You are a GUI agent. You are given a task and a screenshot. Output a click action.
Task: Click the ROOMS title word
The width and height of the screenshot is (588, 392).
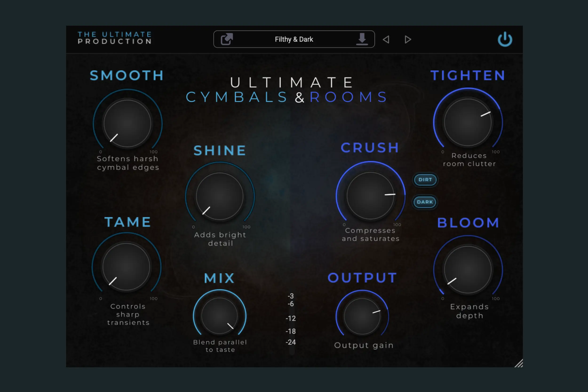349,97
